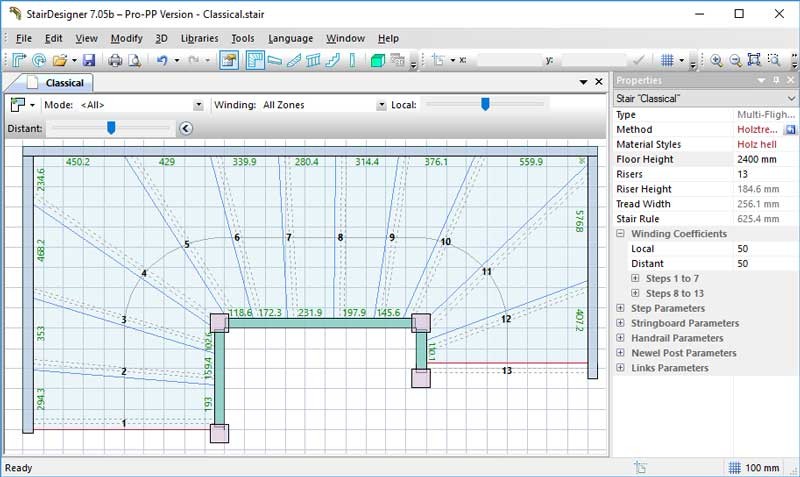Expand Links Parameters
800x477 pixels.
point(620,367)
